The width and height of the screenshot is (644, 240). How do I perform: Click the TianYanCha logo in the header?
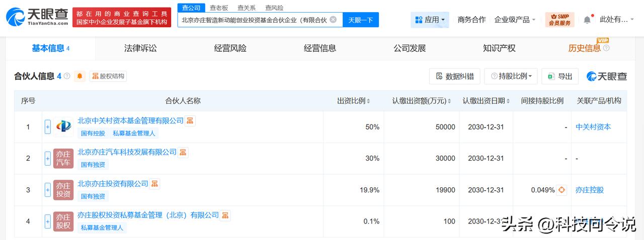[37, 18]
